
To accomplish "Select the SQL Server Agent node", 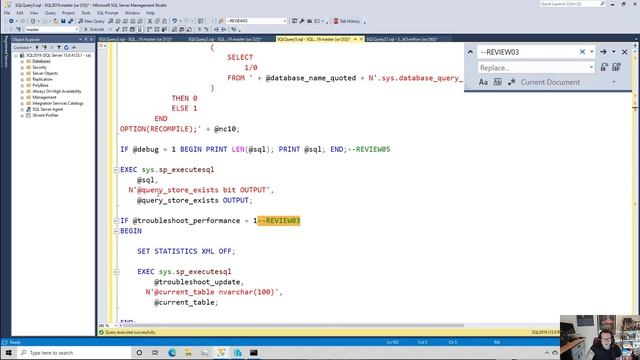I will (47, 109).
